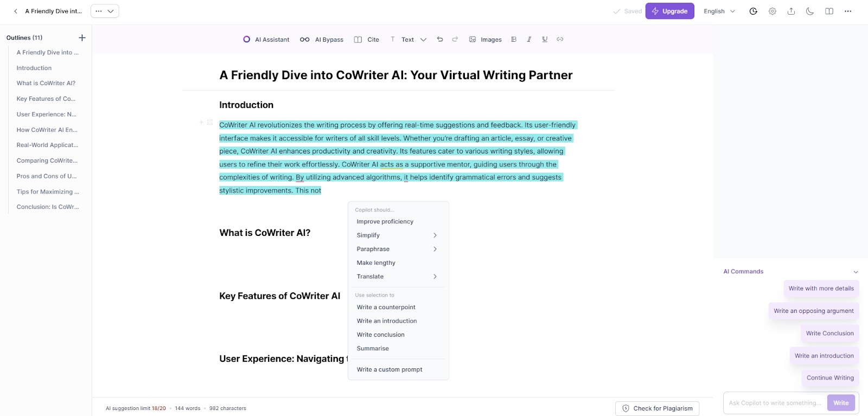Expand the Paraphrase submenu

tap(398, 249)
